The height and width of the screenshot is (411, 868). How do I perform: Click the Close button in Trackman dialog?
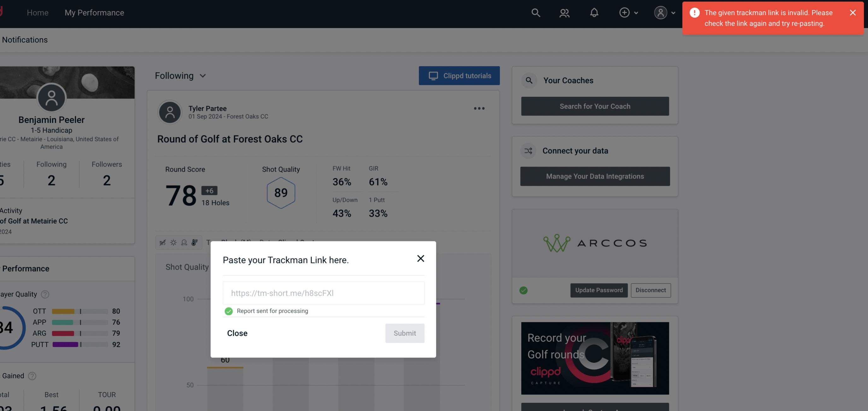pos(237,333)
